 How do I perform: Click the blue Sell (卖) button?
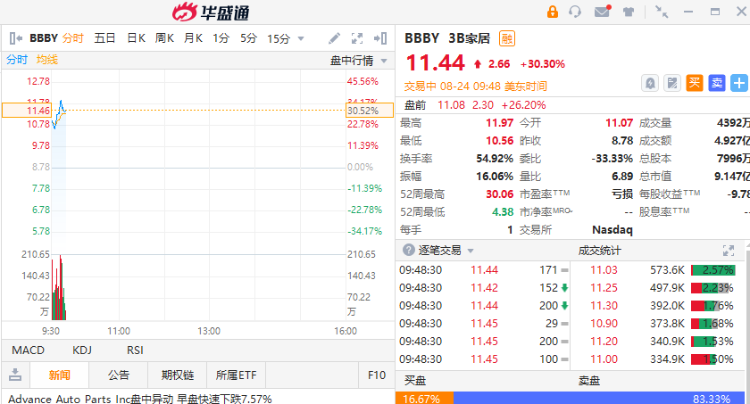717,83
